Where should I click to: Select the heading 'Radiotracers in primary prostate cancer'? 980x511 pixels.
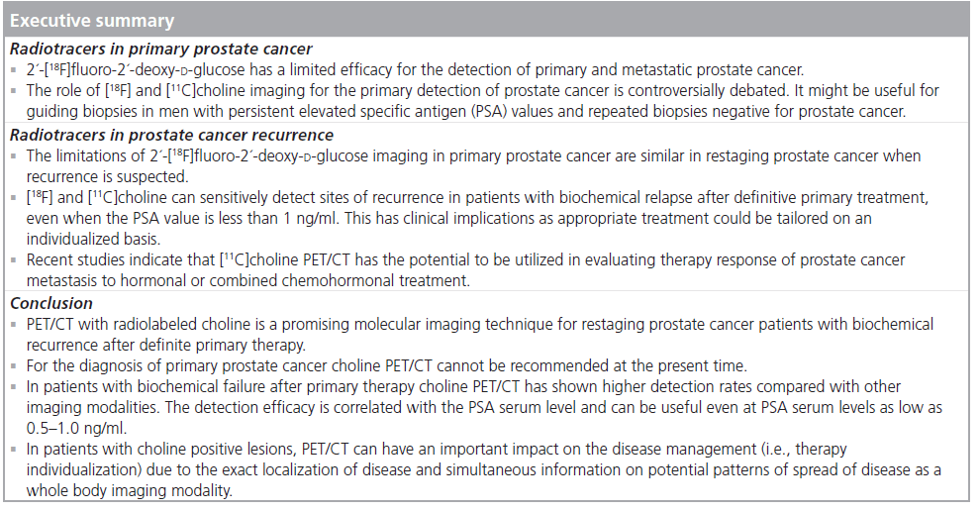click(x=161, y=49)
